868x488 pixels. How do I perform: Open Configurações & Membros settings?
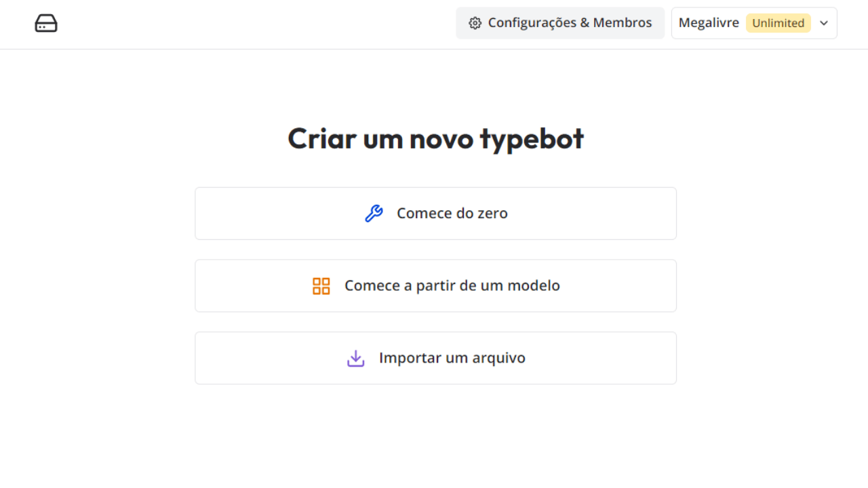pyautogui.click(x=560, y=23)
